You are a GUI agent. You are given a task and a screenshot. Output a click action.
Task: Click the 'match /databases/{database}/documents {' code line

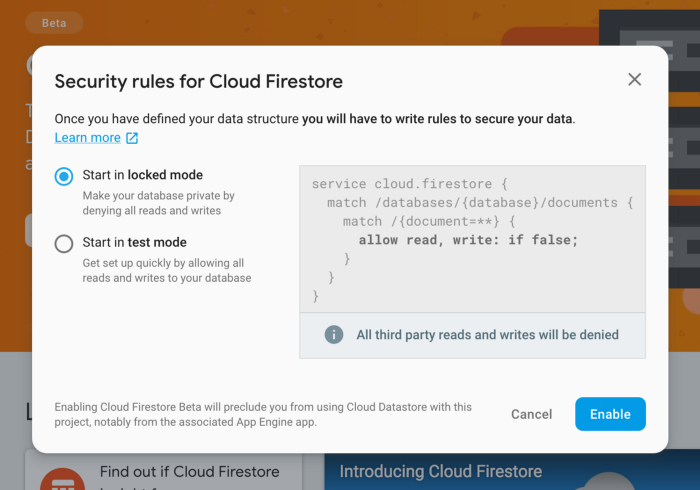480,203
